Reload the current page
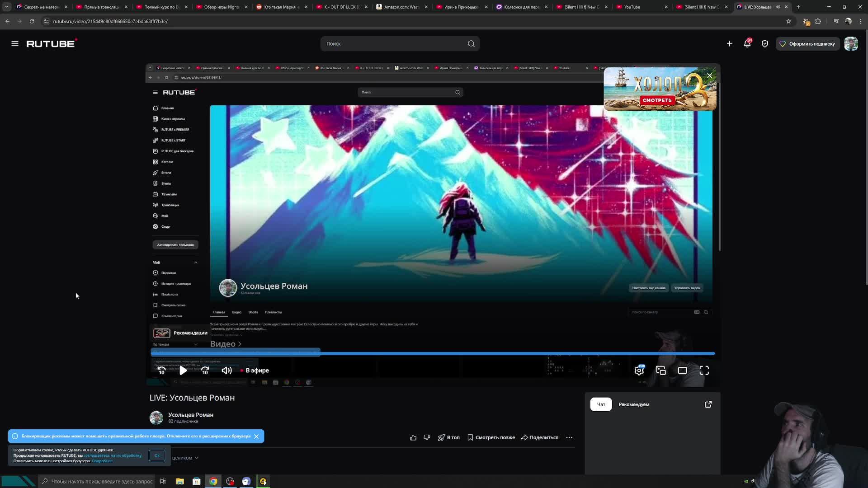The image size is (868, 488). [32, 21]
